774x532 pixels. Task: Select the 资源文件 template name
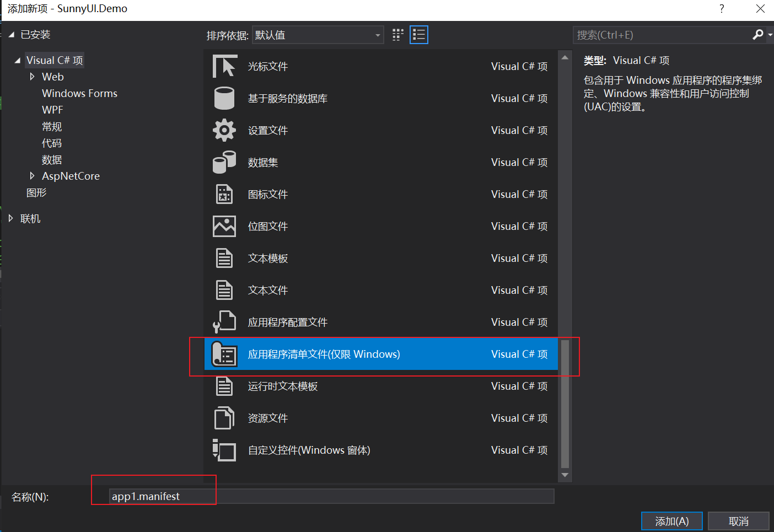tap(268, 418)
